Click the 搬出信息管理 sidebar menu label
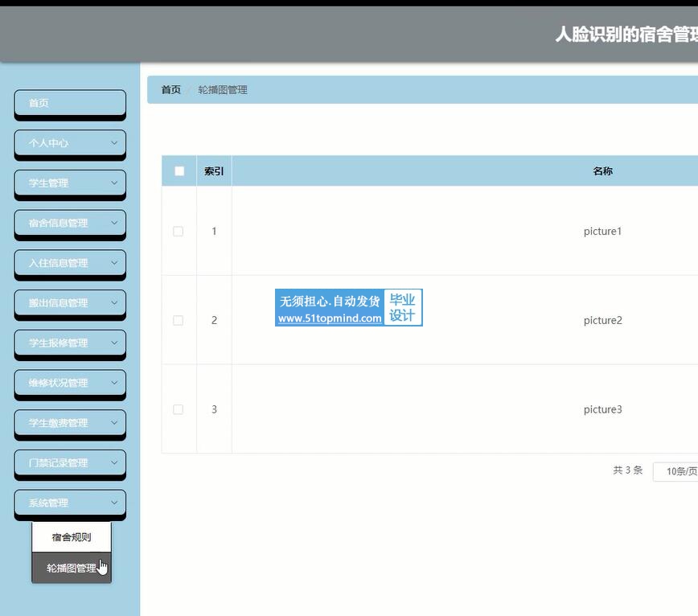This screenshot has height=616, width=698. (59, 303)
